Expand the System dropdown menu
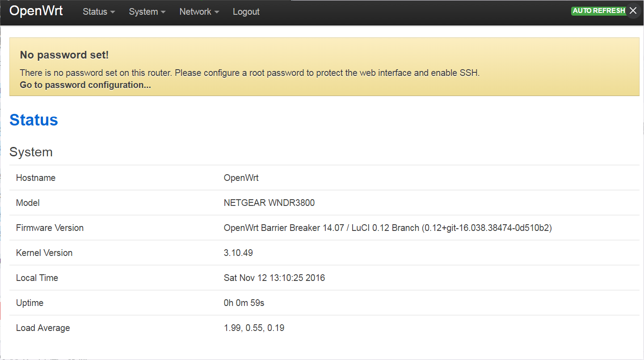This screenshot has height=360, width=644. click(147, 12)
